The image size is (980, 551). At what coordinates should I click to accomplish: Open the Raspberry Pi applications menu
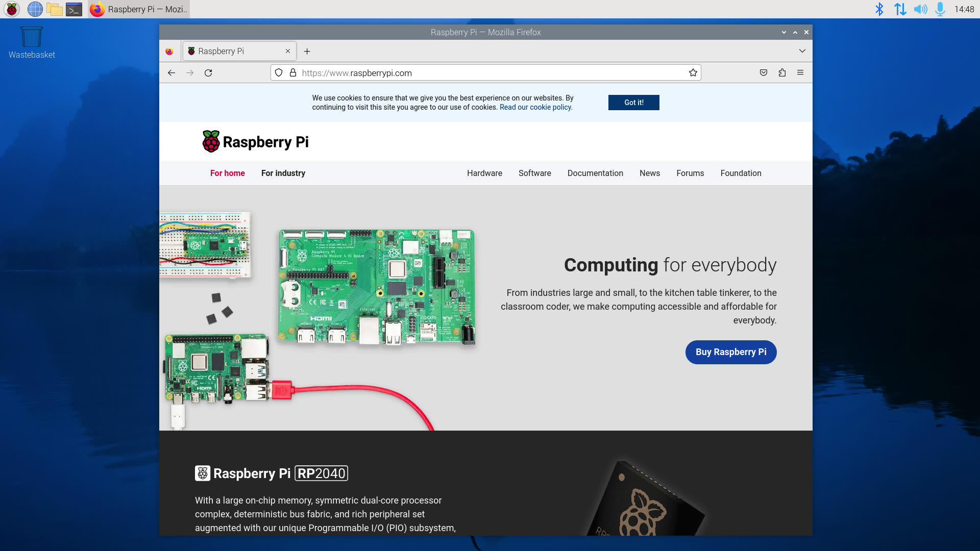11,9
